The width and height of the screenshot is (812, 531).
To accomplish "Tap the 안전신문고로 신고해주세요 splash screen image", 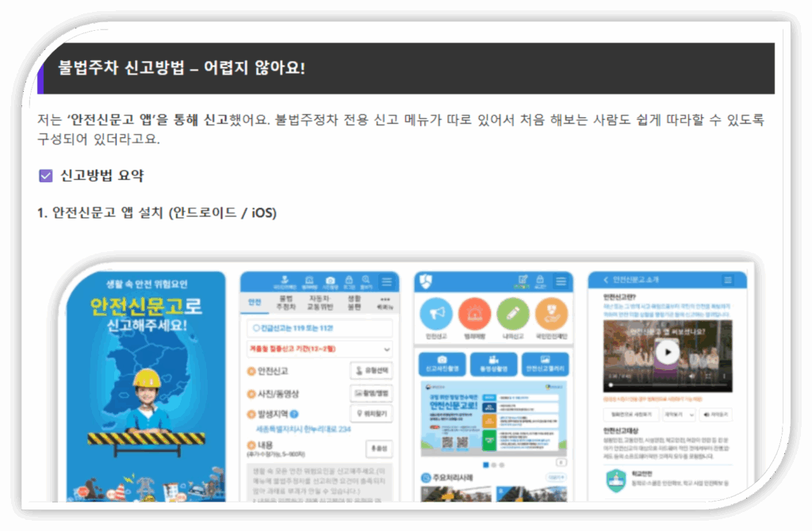I will [147, 387].
